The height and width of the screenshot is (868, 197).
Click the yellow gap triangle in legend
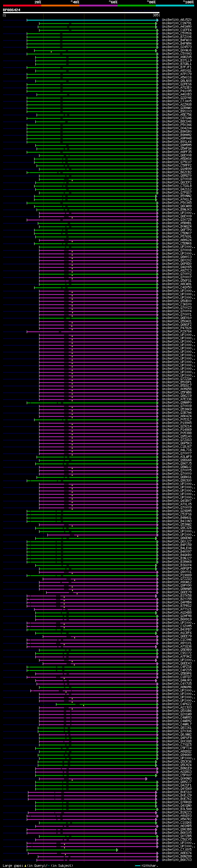pos(25,865)
